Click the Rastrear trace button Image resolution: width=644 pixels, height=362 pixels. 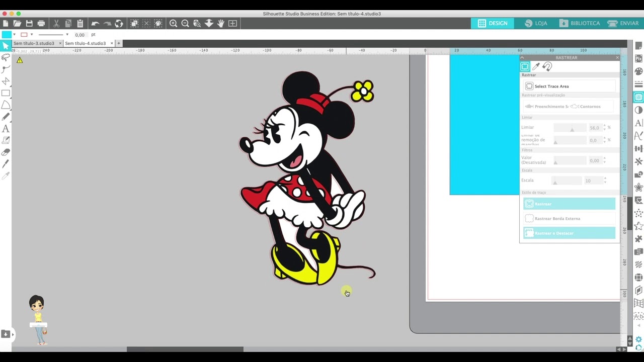tap(569, 204)
